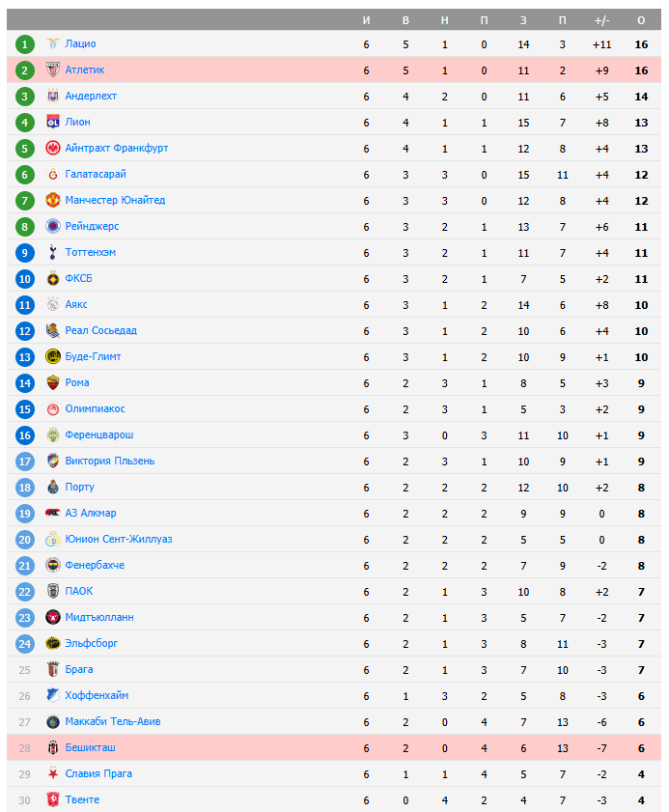Open the Лион team link
Viewport: 669px width, 812px height.
[78, 122]
